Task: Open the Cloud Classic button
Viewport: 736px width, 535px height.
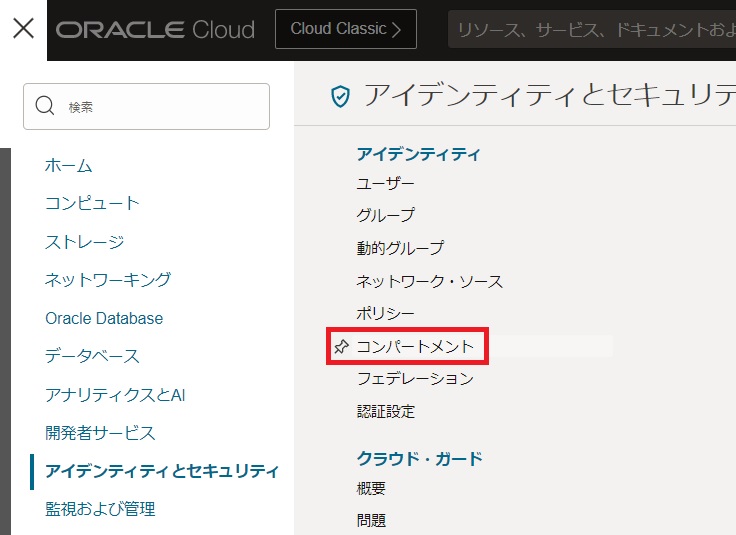Action: click(x=346, y=29)
